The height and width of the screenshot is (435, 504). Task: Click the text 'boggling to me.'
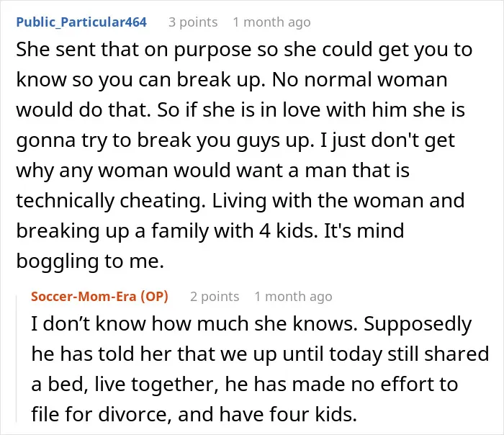coord(90,261)
